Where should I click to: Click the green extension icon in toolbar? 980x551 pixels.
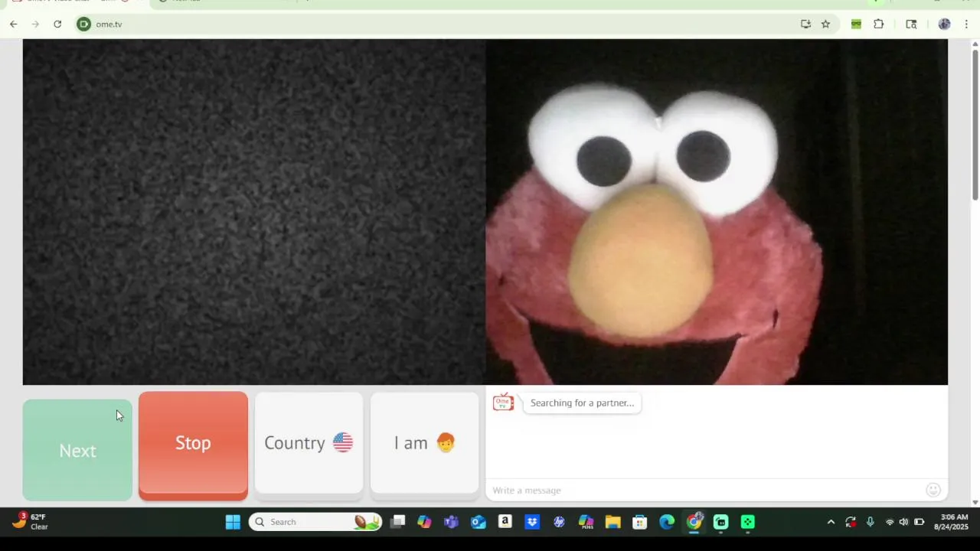click(856, 24)
